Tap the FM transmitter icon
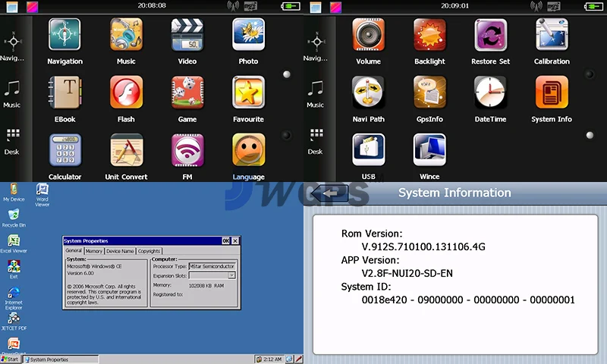This screenshot has width=607, height=364. click(187, 150)
